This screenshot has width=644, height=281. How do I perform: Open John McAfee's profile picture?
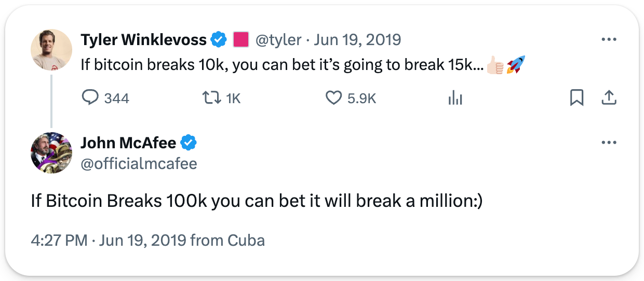point(51,152)
